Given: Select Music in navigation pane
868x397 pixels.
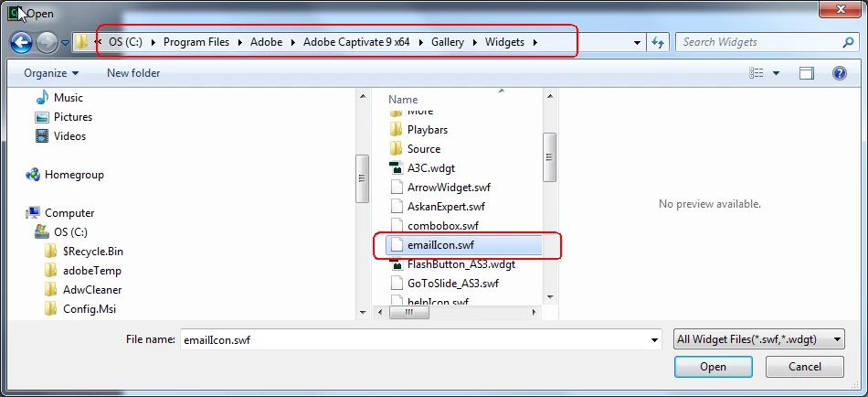Looking at the screenshot, I should coord(69,98).
